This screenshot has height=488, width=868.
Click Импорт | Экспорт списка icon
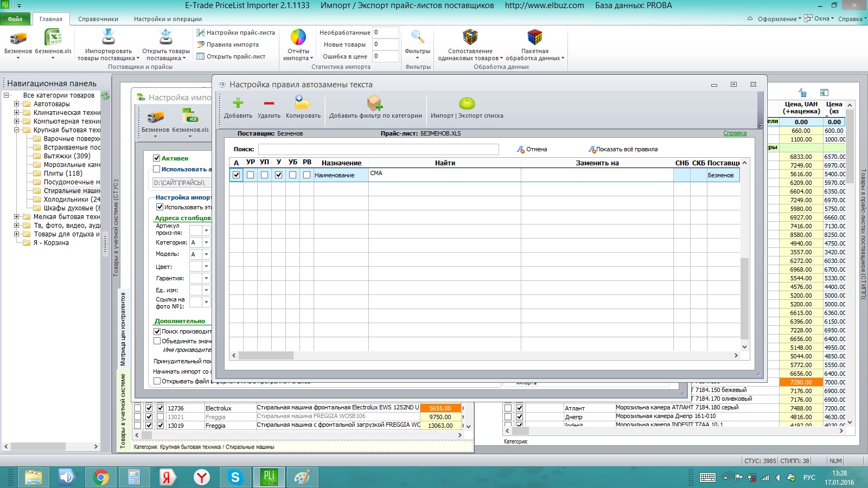467,103
